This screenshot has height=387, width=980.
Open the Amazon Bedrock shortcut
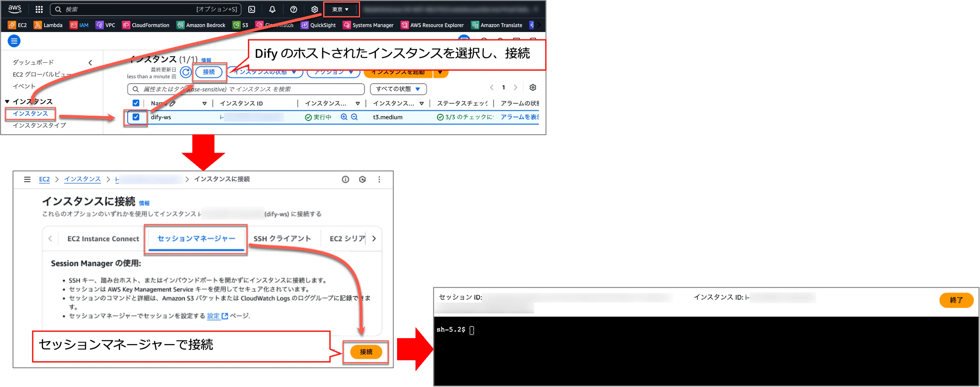[201, 25]
